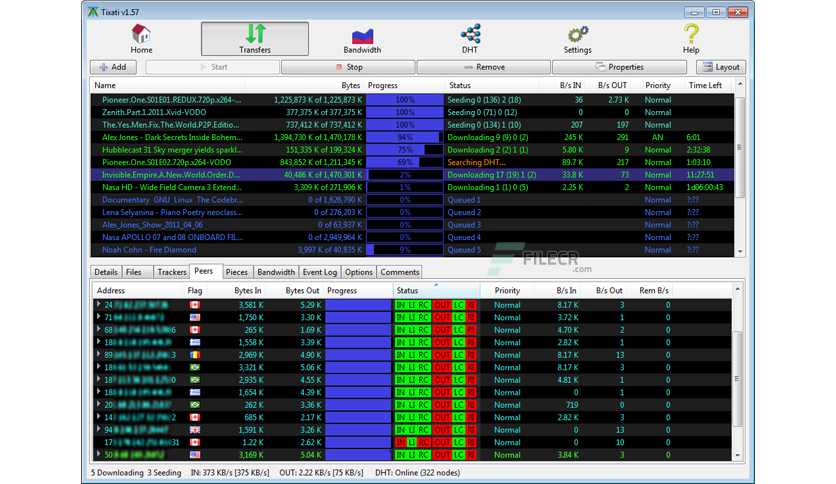The width and height of the screenshot is (836, 484).
Task: Click the flag icon on the 265 K peer row
Action: [x=195, y=330]
